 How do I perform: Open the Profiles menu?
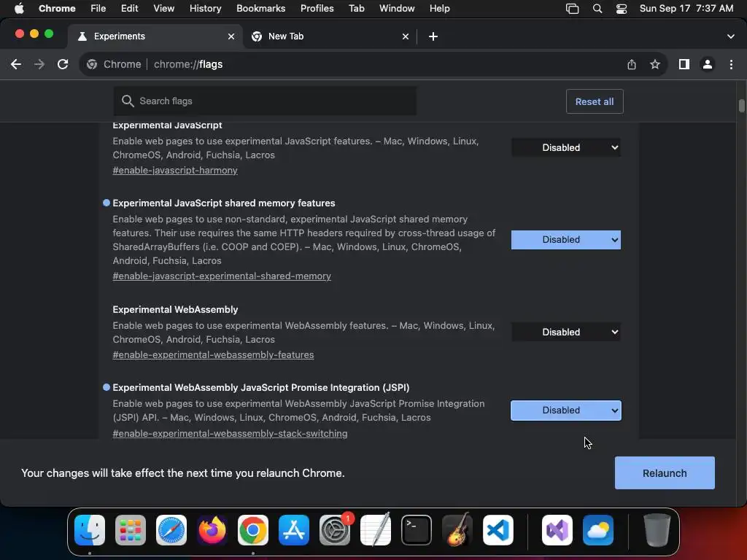[317, 9]
